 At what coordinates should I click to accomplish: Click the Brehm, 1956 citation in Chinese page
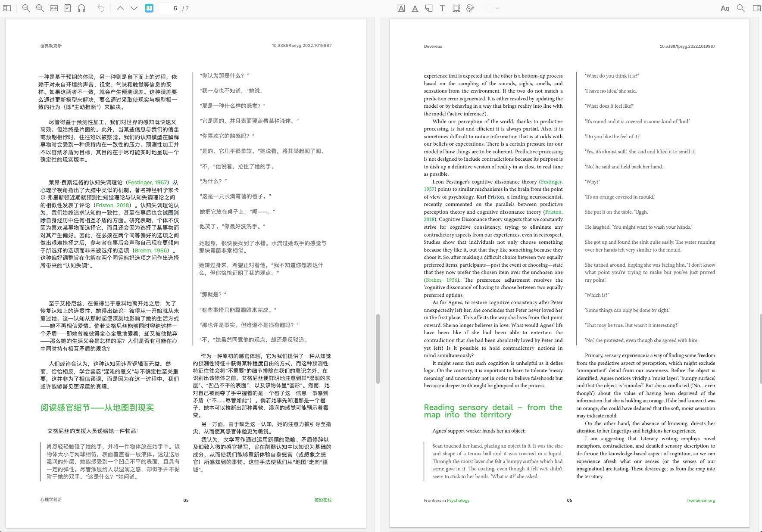[x=151, y=251]
